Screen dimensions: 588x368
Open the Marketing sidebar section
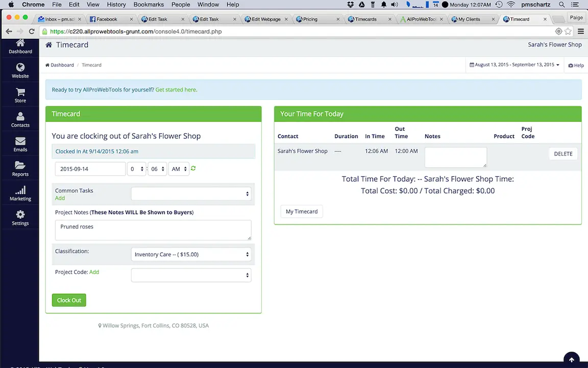pyautogui.click(x=20, y=193)
